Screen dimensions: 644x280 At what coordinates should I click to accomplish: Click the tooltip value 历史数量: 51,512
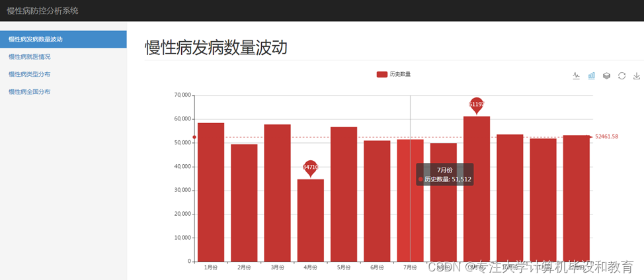[x=448, y=179]
